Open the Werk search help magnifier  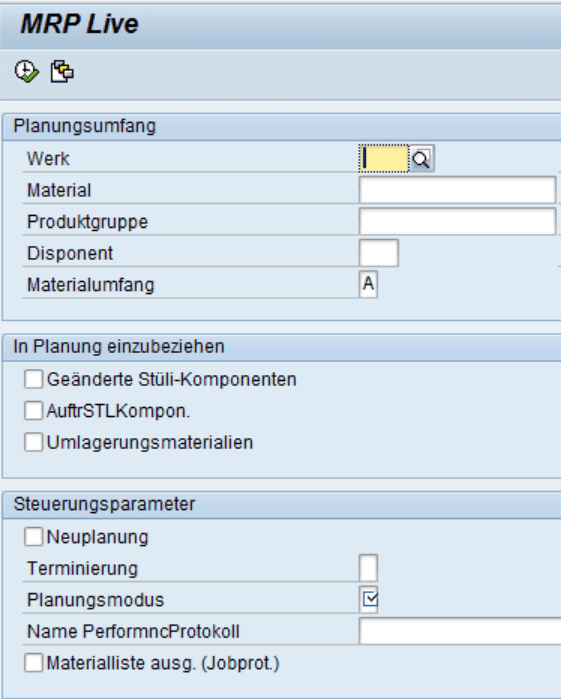pyautogui.click(x=421, y=159)
